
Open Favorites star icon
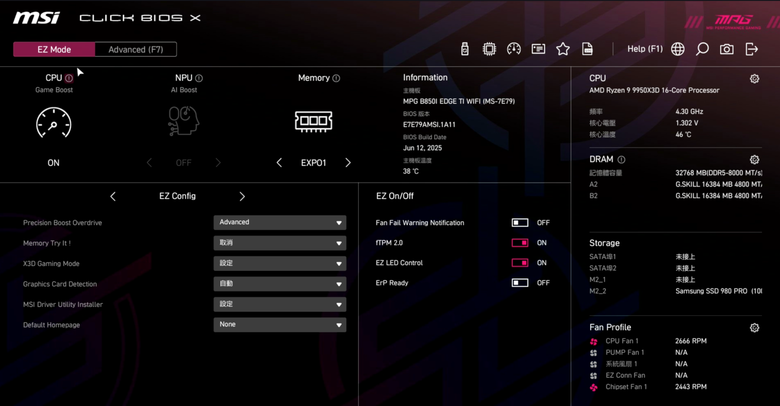coord(563,49)
